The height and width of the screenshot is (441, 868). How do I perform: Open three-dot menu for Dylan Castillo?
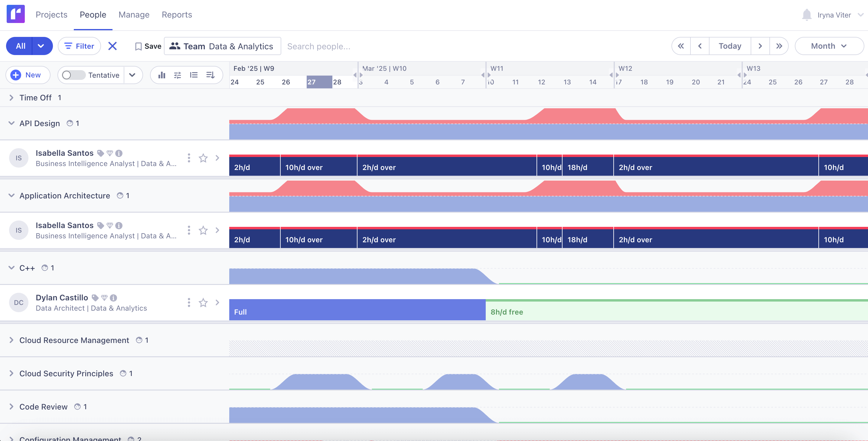point(189,303)
